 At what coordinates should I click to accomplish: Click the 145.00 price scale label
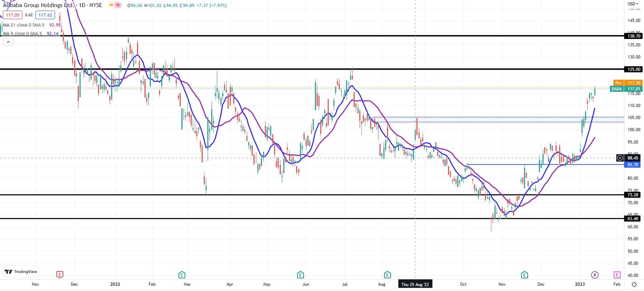634,21
